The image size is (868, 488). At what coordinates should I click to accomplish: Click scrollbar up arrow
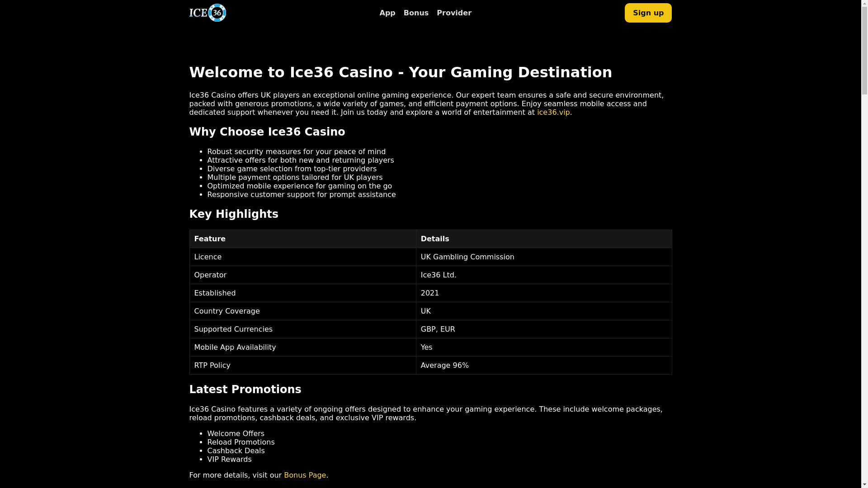pos(864,3)
